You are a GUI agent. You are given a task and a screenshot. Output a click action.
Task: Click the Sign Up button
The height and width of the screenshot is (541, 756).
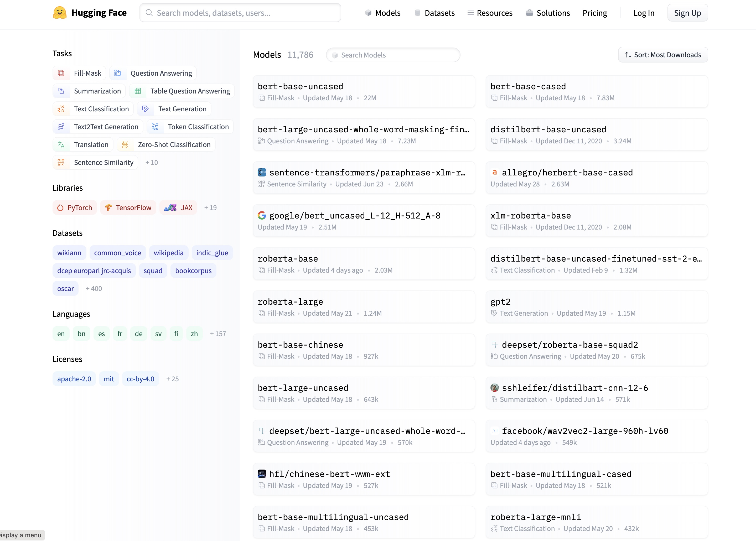click(687, 13)
